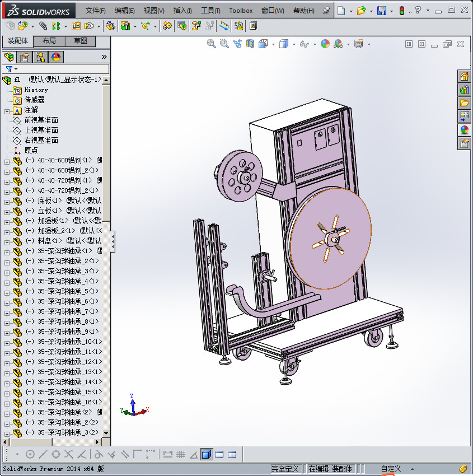This screenshot has width=473, height=476.
Task: Collapse the feature tree panel handle
Action: click(113, 242)
